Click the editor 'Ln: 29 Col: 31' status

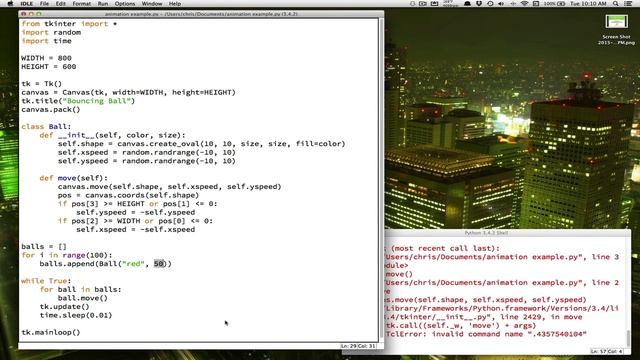coord(358,346)
